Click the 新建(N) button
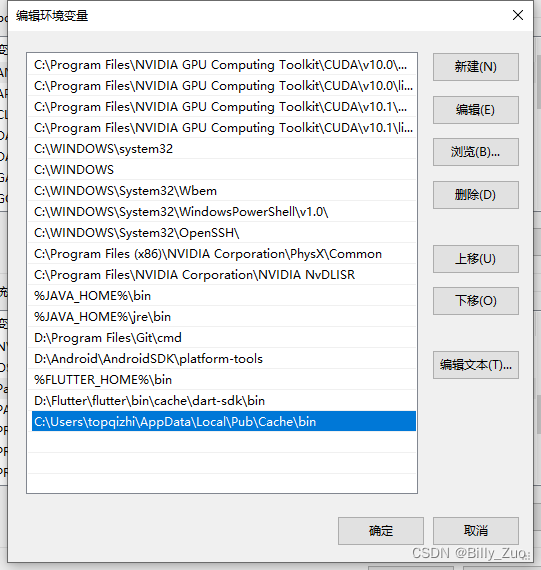This screenshot has width=541, height=570. 476,67
